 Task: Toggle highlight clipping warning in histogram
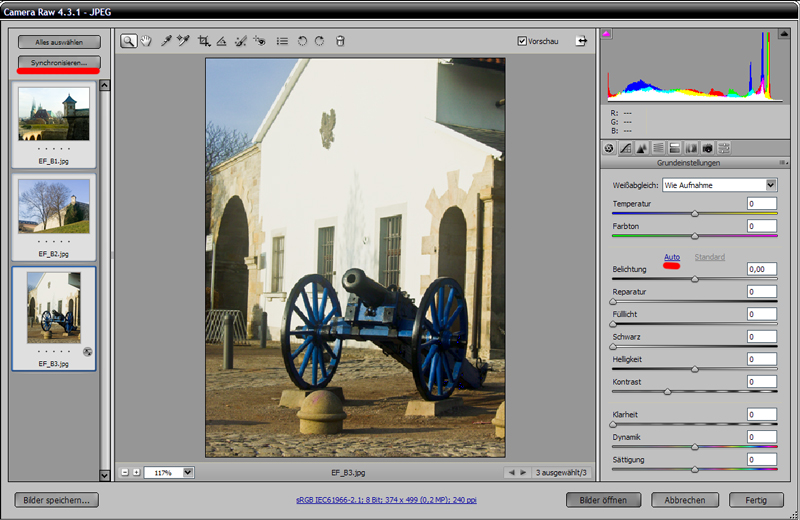[784, 35]
